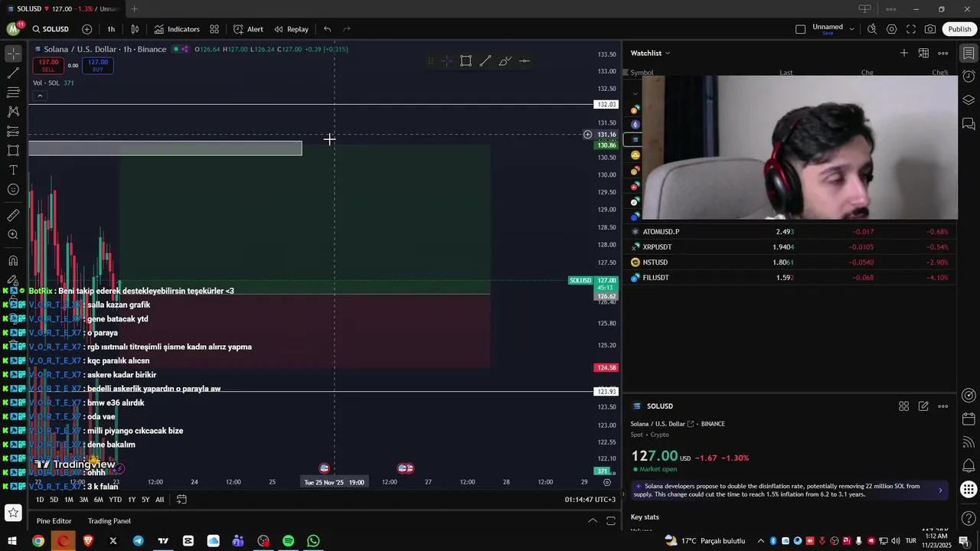Activate the zoom in tool
The width and height of the screenshot is (980, 551).
[x=13, y=235]
